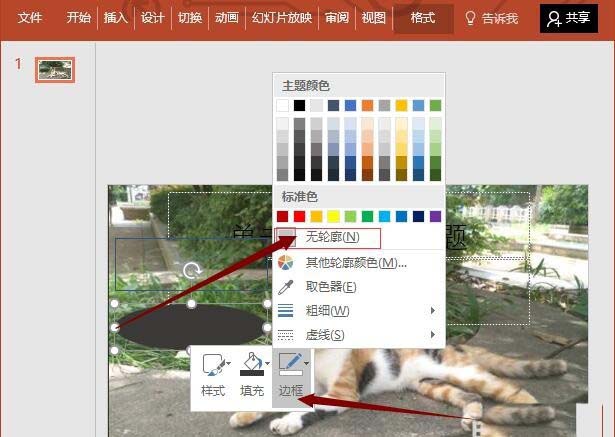Pick green theme color swatch in top row
The width and height of the screenshot is (615, 437).
point(435,106)
